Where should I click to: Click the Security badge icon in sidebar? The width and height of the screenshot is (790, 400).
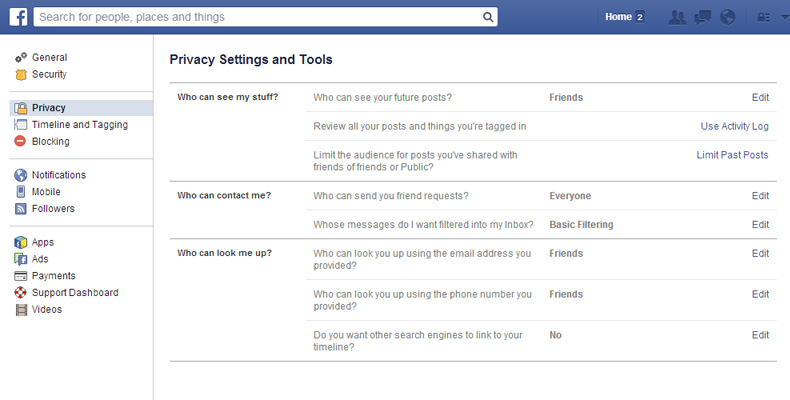(21, 75)
